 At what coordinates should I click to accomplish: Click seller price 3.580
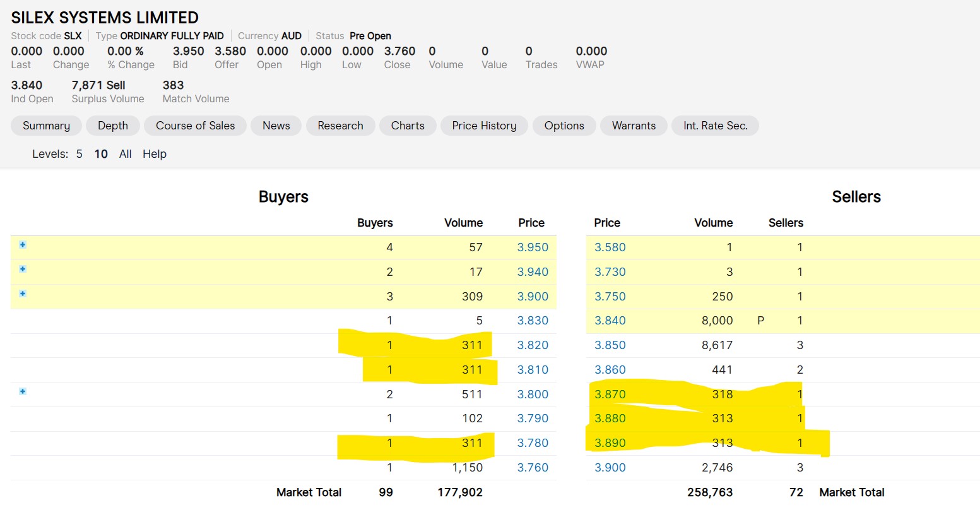click(610, 247)
